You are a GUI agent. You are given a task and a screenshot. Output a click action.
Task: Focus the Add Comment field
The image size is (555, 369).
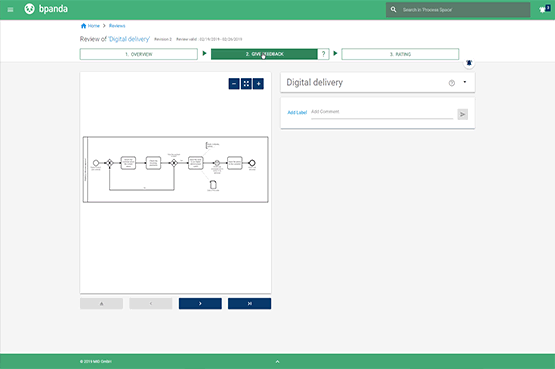tap(382, 113)
